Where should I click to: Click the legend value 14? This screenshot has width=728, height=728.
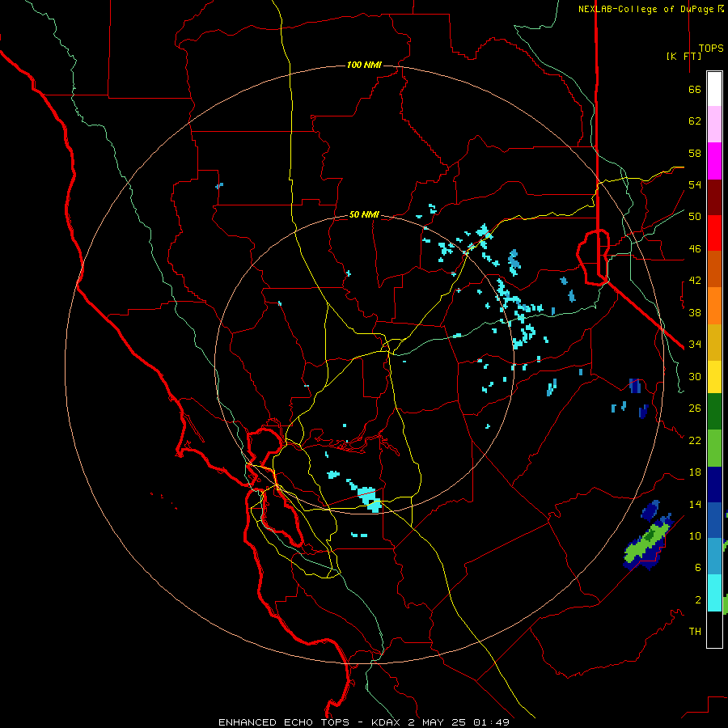click(x=695, y=504)
